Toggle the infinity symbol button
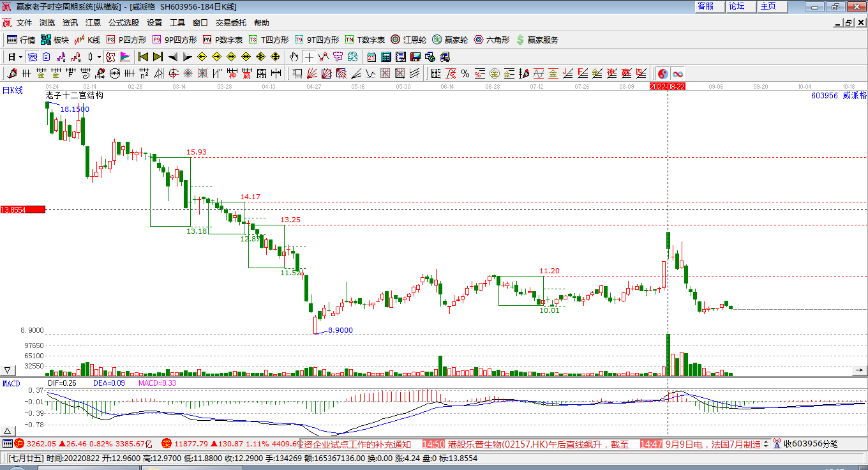This screenshot has width=868, height=470. (x=677, y=73)
